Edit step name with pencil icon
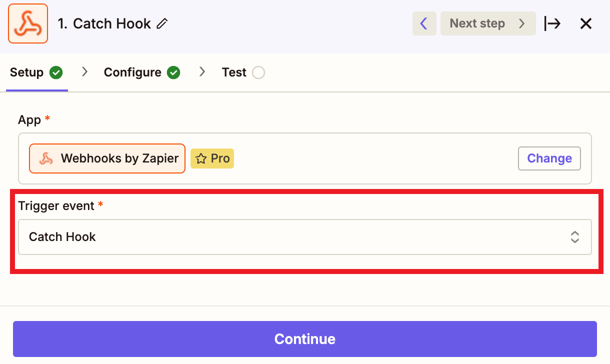 (162, 23)
